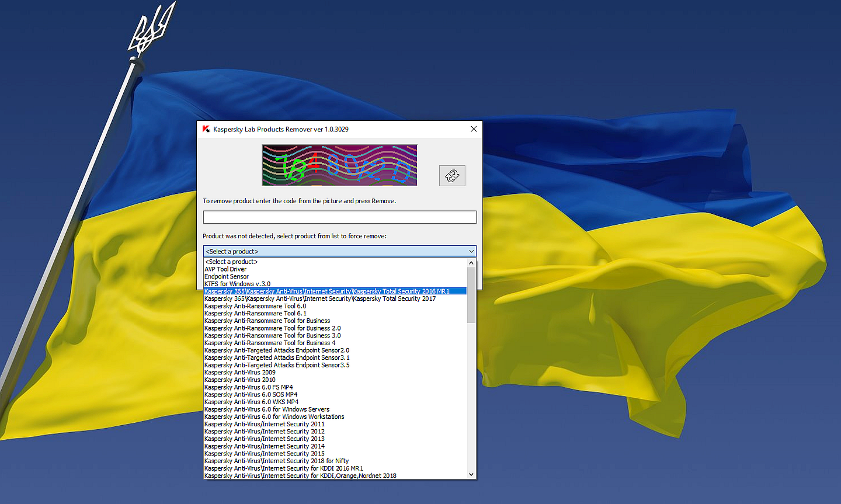Image resolution: width=841 pixels, height=504 pixels.
Task: Select Kaspersky Total Security 2016 MR1 entry
Action: click(335, 291)
